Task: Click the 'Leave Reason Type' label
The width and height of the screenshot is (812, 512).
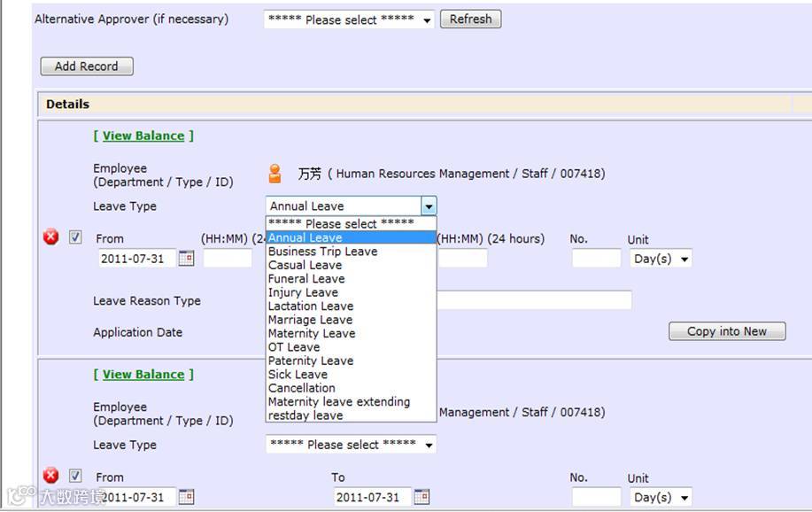Action: [147, 300]
